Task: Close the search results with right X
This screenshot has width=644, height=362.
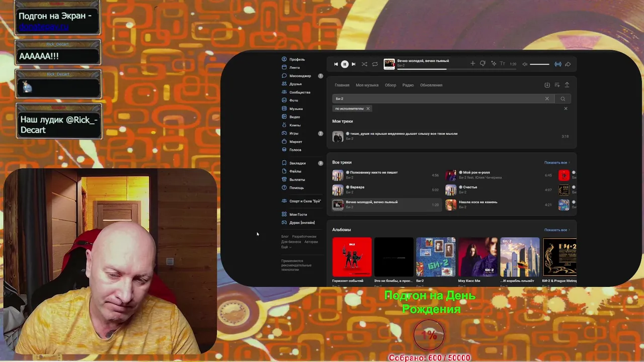Action: click(566, 109)
